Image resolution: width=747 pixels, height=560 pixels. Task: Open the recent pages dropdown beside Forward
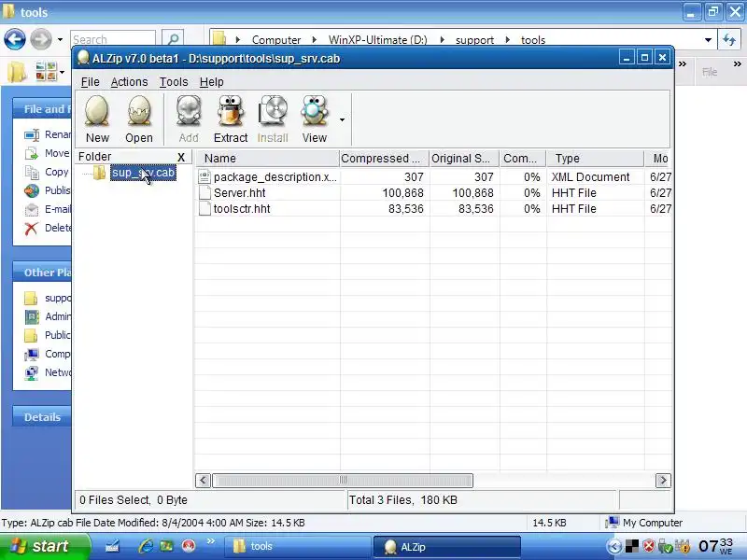(x=60, y=39)
